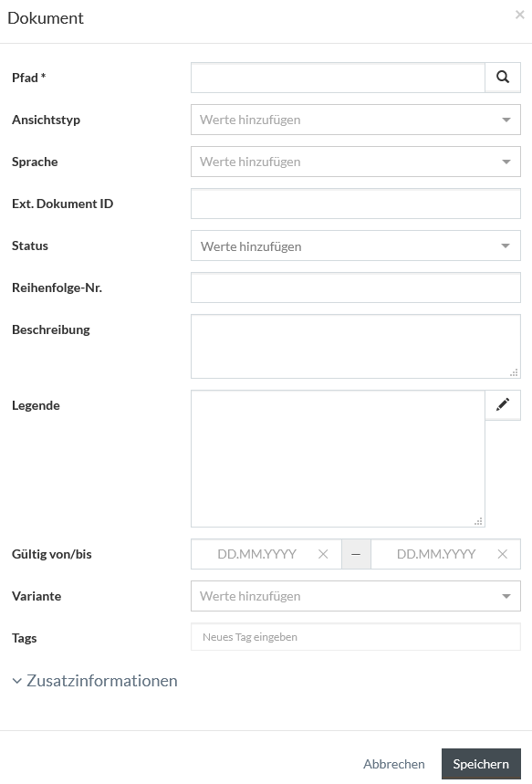Click the Neues Tag eingeben field
Screen dimensions: 532x784
tap(356, 637)
